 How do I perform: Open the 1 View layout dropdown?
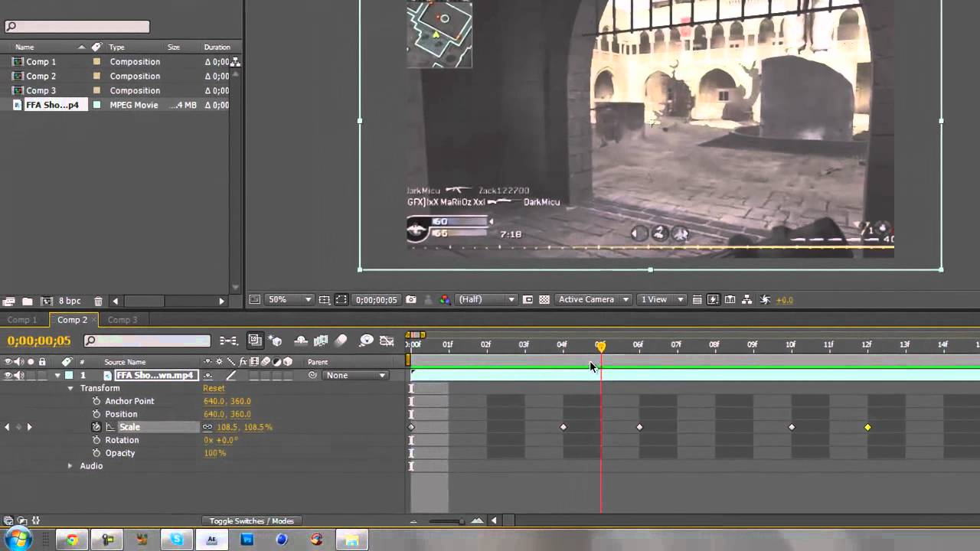coord(663,299)
